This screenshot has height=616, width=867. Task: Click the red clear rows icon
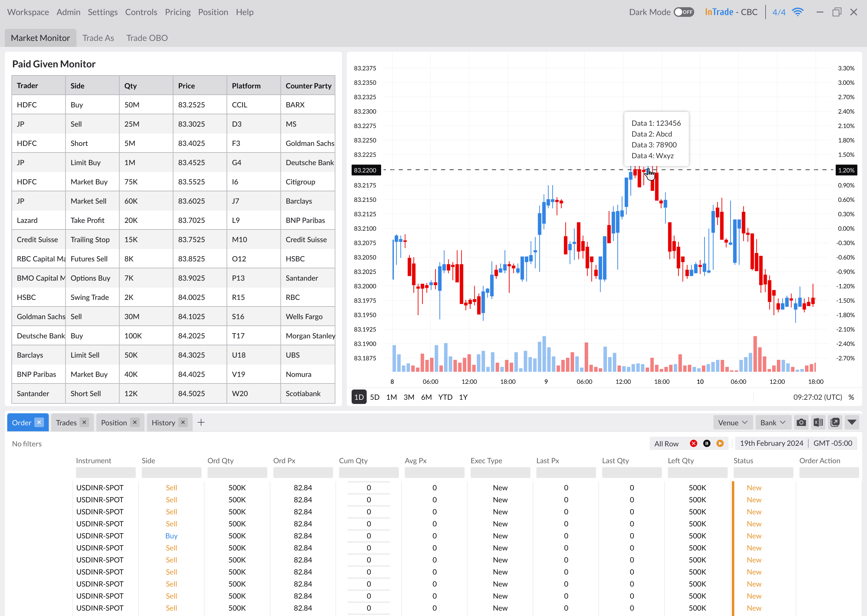[694, 443]
